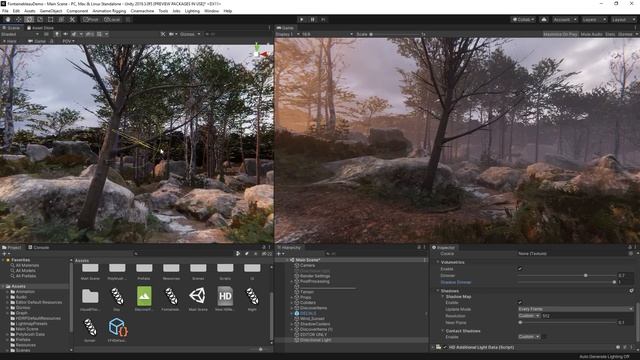Toggle Mute Audio in Game view

(x=591, y=34)
